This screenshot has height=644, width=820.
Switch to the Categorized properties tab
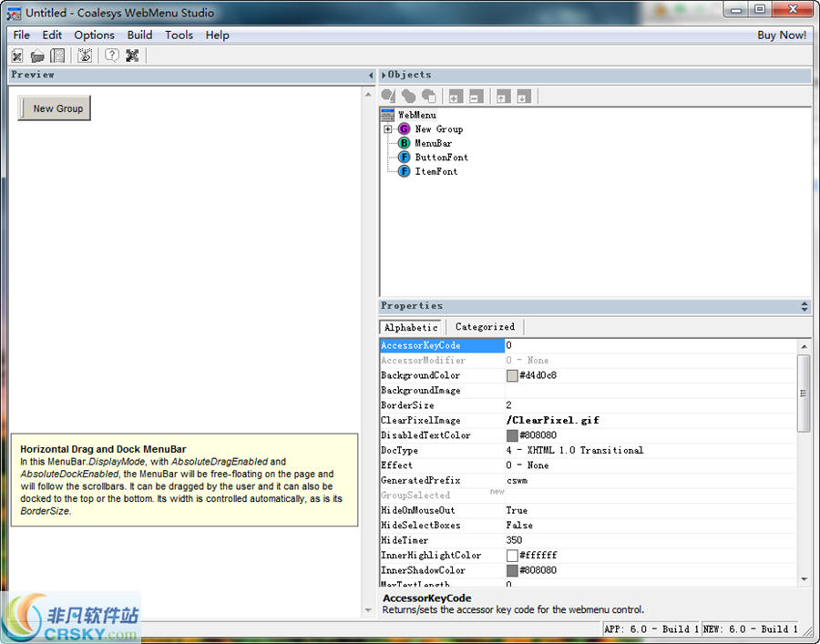click(485, 327)
